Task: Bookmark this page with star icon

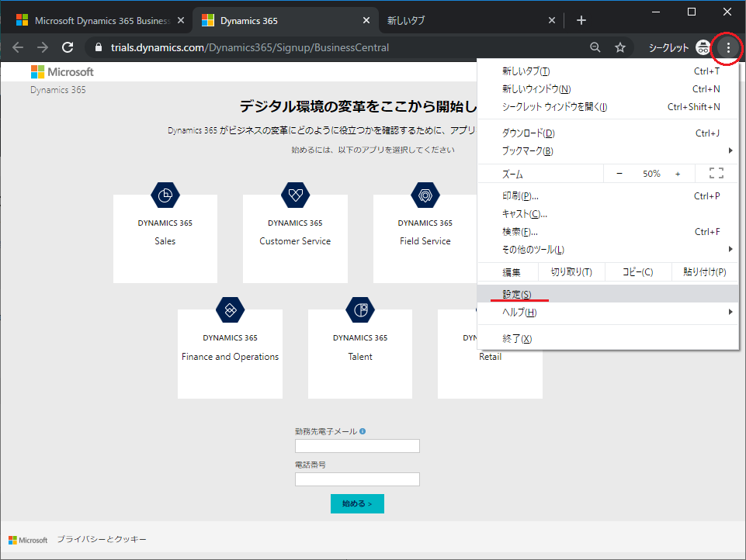Action: (x=620, y=47)
